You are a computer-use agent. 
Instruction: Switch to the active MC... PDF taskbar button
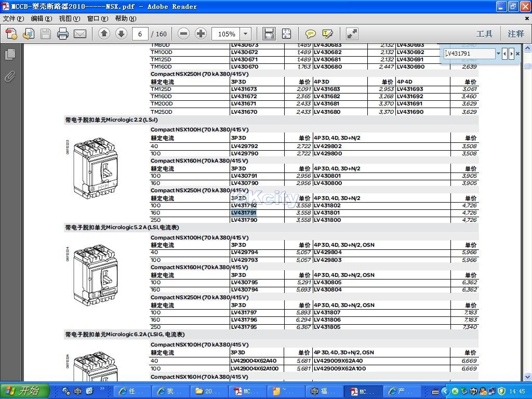[x=362, y=391]
